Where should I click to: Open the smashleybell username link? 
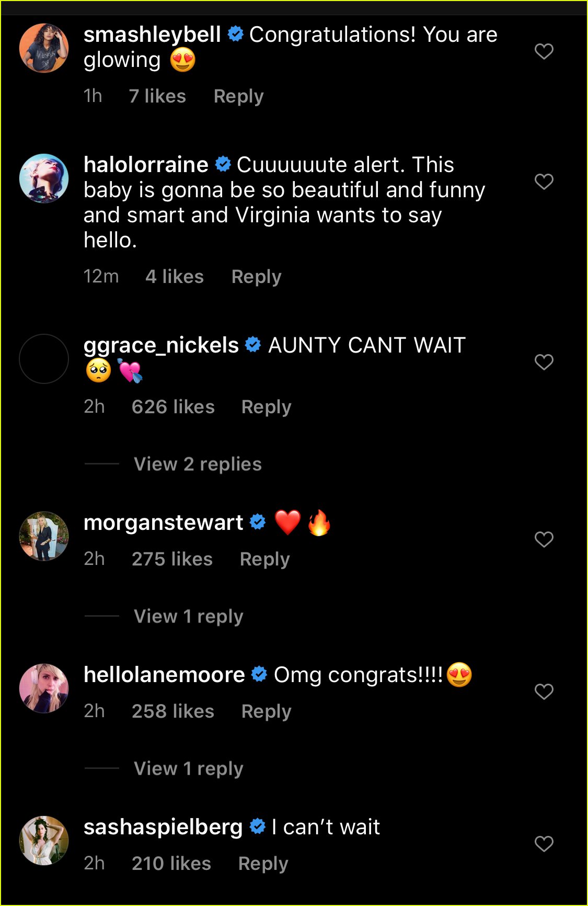pyautogui.click(x=152, y=35)
